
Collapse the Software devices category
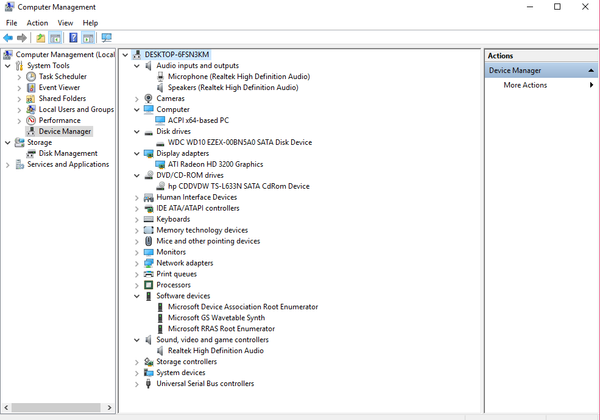[137, 296]
